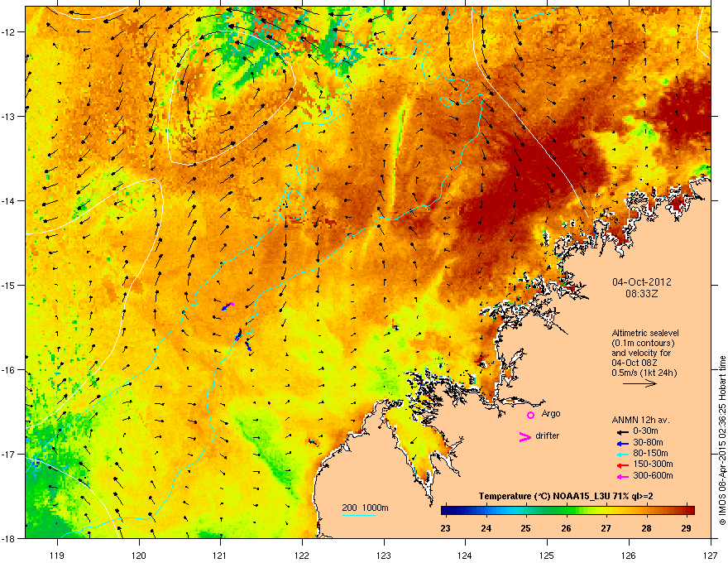Image resolution: width=728 pixels, height=563 pixels.
Task: Click the 'Temperature (°C) NOAA15_L3U' colorbar title
Action: (x=544, y=496)
